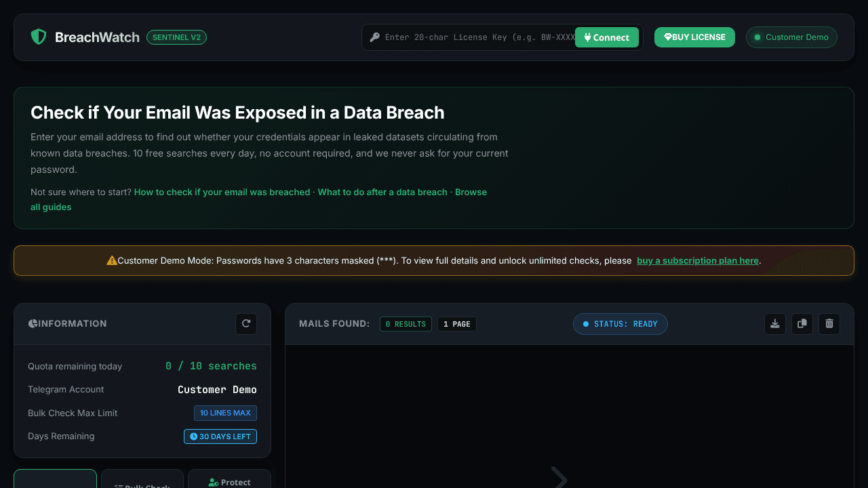Copy the found mails to clipboard
868x488 pixels.
click(802, 324)
